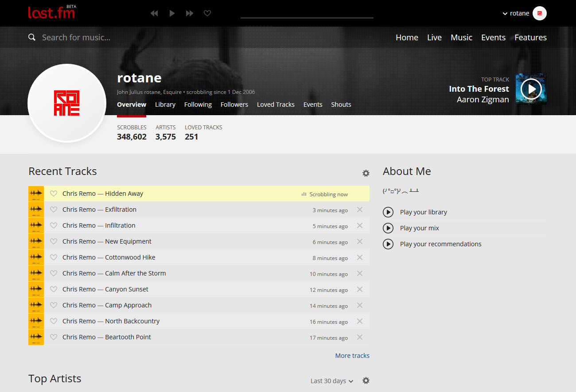Click album art for Hidden Away
Screen dimensions: 576x392
tap(36, 194)
